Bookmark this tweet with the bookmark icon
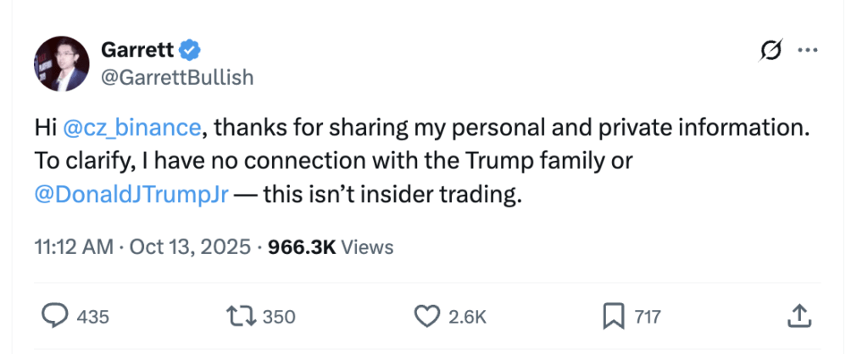868x354 pixels. tap(613, 317)
